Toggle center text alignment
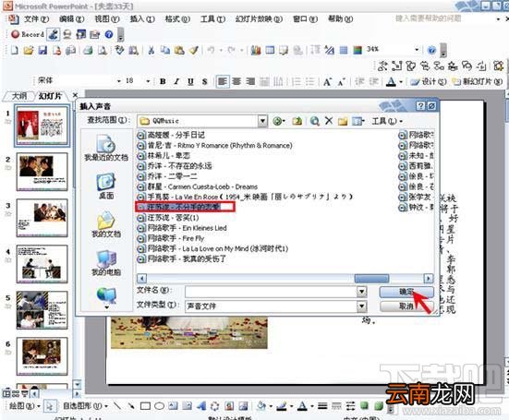 [236, 81]
